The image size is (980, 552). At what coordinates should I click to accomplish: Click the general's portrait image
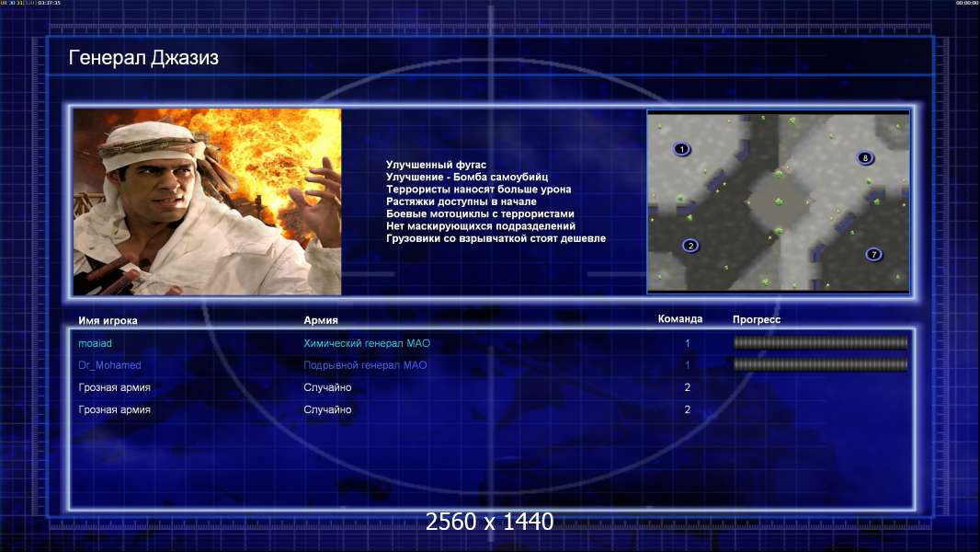208,201
